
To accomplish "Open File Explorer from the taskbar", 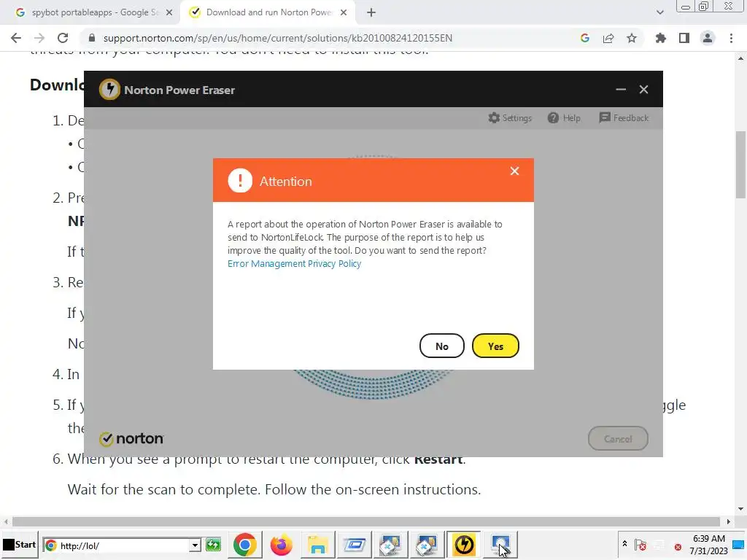I will coord(318,545).
